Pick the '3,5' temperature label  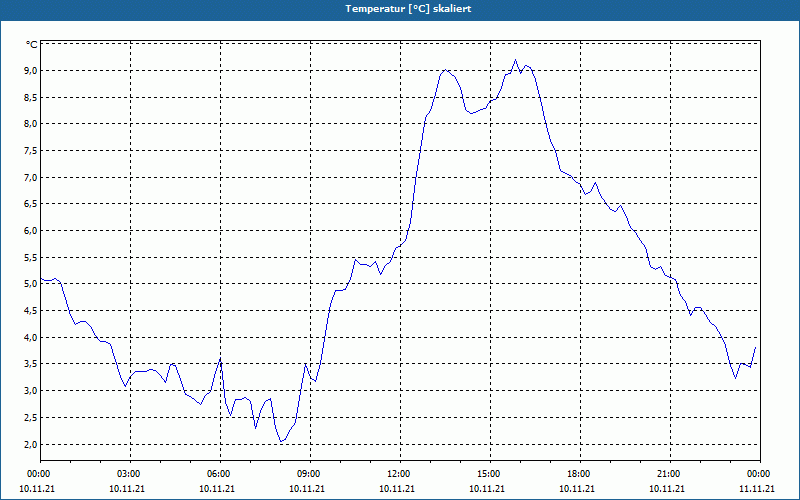[x=31, y=364]
